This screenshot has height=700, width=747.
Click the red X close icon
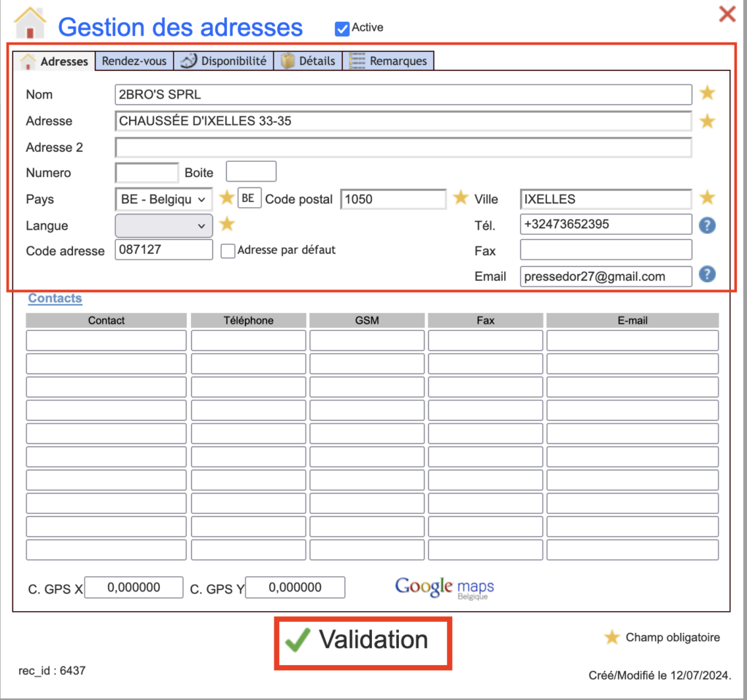click(x=727, y=14)
